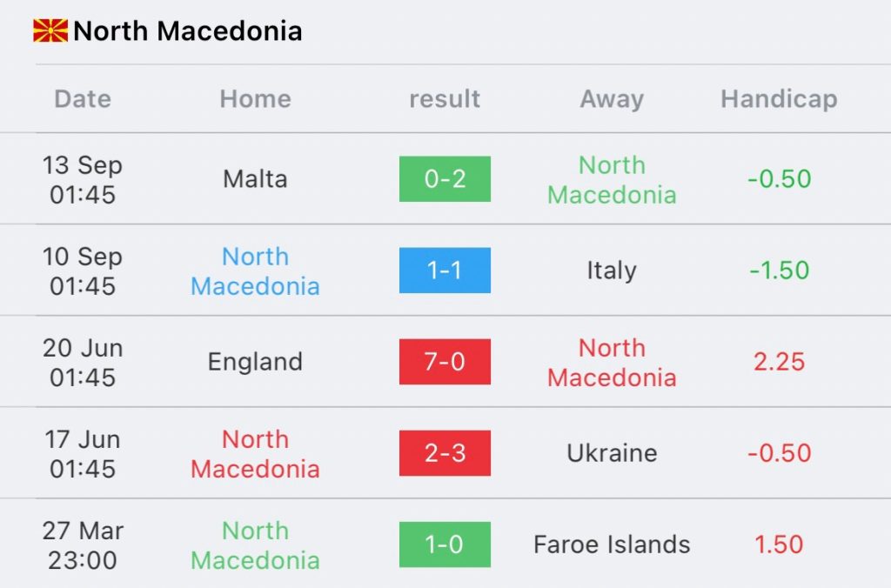Select the 2.25 handicap value
891x588 pixels.
point(779,362)
